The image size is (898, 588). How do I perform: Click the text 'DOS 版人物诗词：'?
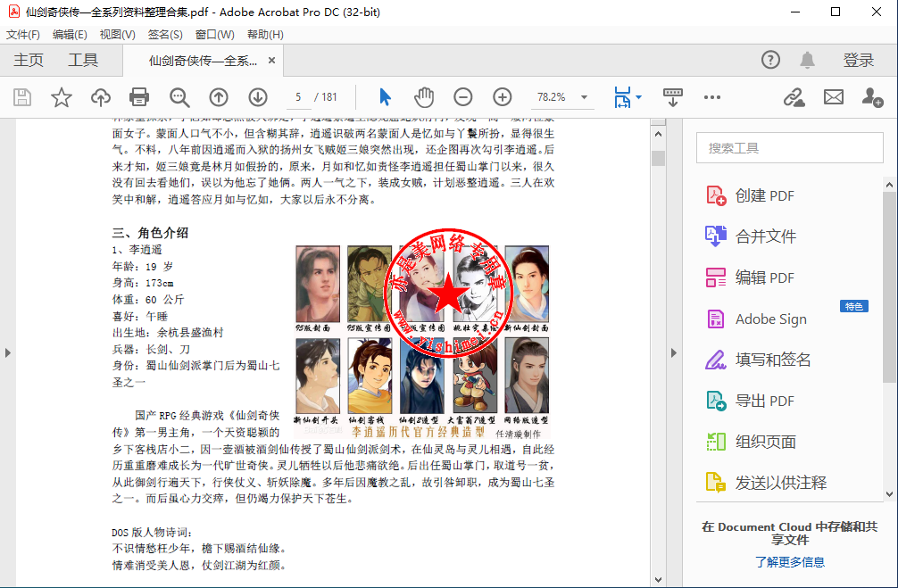(153, 533)
